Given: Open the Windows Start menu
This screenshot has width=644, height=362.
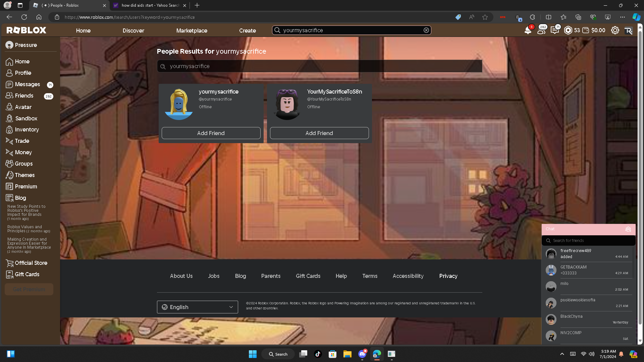Looking at the screenshot, I should point(253,354).
